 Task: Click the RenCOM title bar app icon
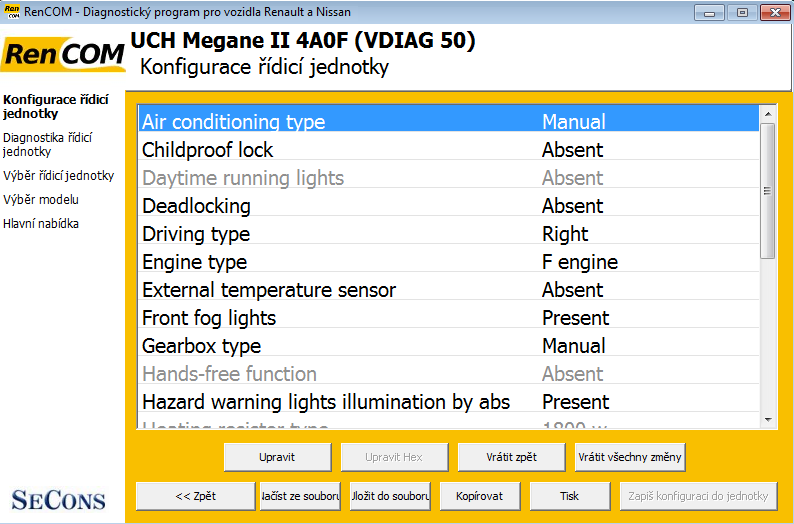[x=14, y=13]
